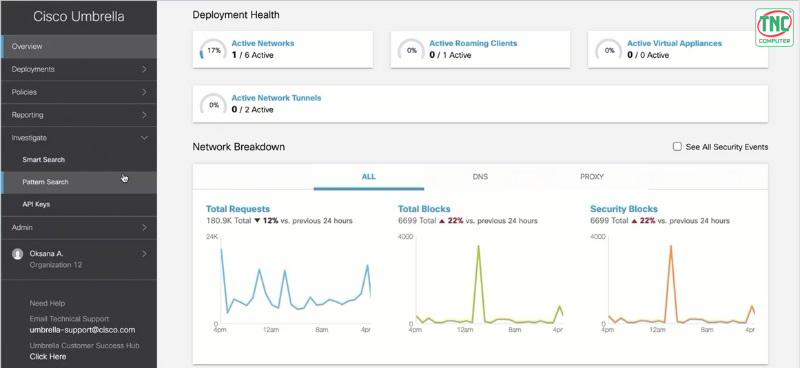
Task: Collapse the Investigate menu chevron
Action: click(144, 138)
